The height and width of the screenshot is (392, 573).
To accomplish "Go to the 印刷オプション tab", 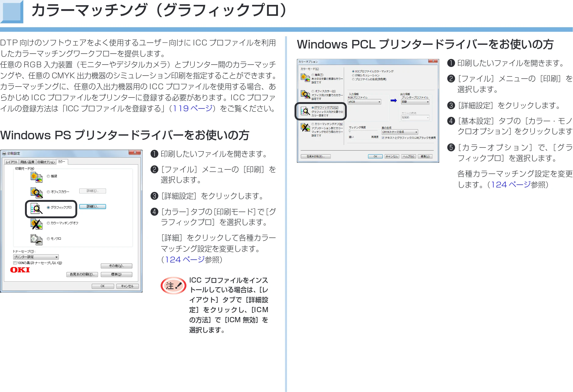I will 46,162.
